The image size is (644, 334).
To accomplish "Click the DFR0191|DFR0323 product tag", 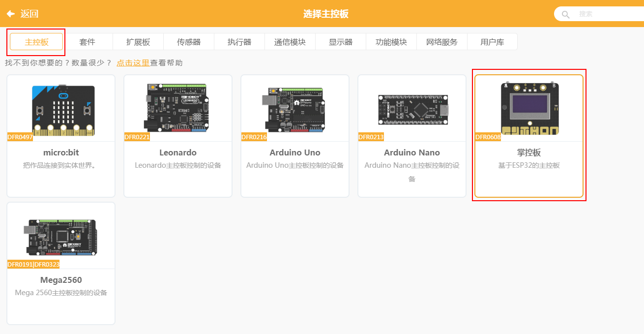I will [x=33, y=265].
